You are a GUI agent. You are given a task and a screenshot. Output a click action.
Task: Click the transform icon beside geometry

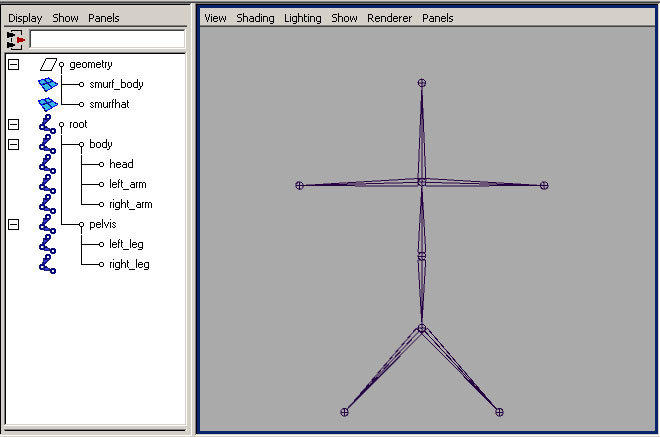click(47, 64)
